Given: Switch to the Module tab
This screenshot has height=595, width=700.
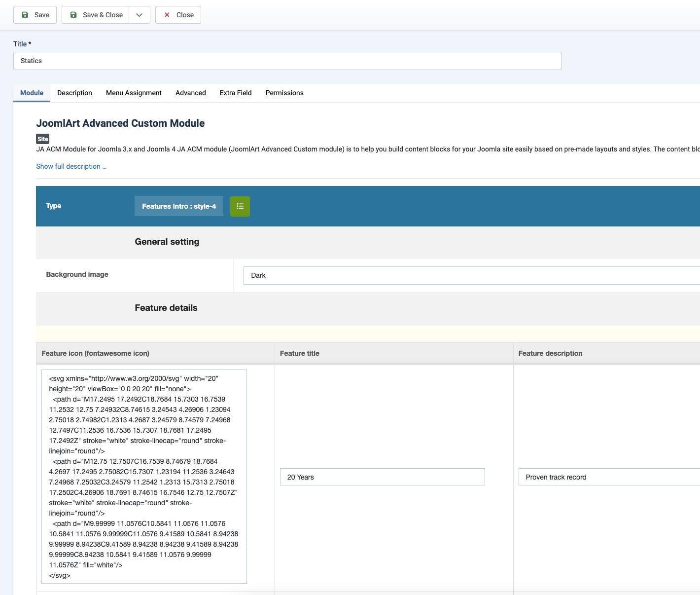Looking at the screenshot, I should tap(32, 93).
